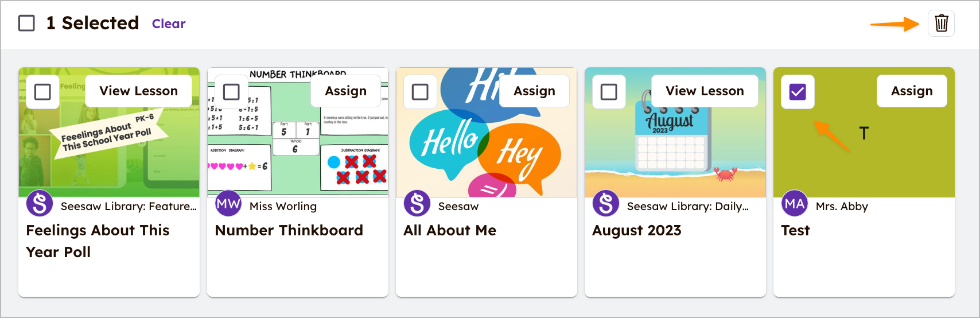Click the MW avatar for Miss Worling
This screenshot has width=980, height=318.
click(228, 204)
